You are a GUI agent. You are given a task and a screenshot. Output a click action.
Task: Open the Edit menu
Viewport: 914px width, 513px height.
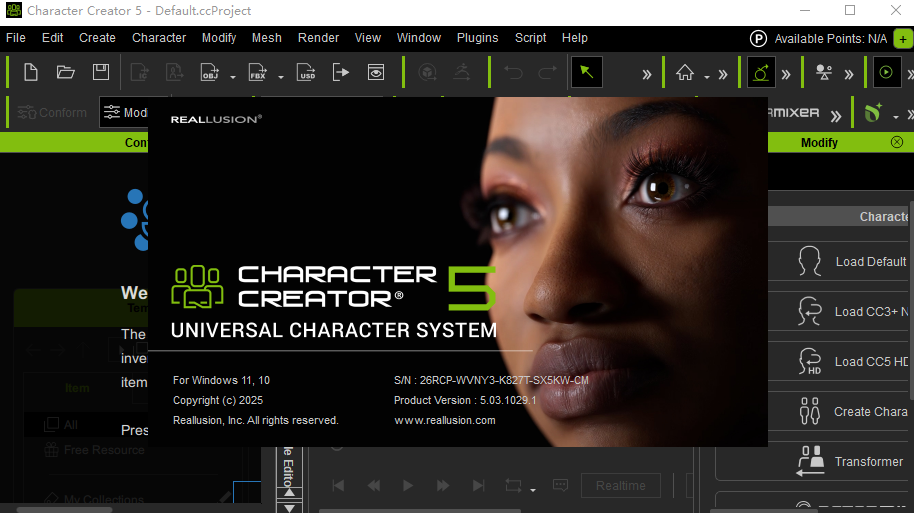point(52,38)
